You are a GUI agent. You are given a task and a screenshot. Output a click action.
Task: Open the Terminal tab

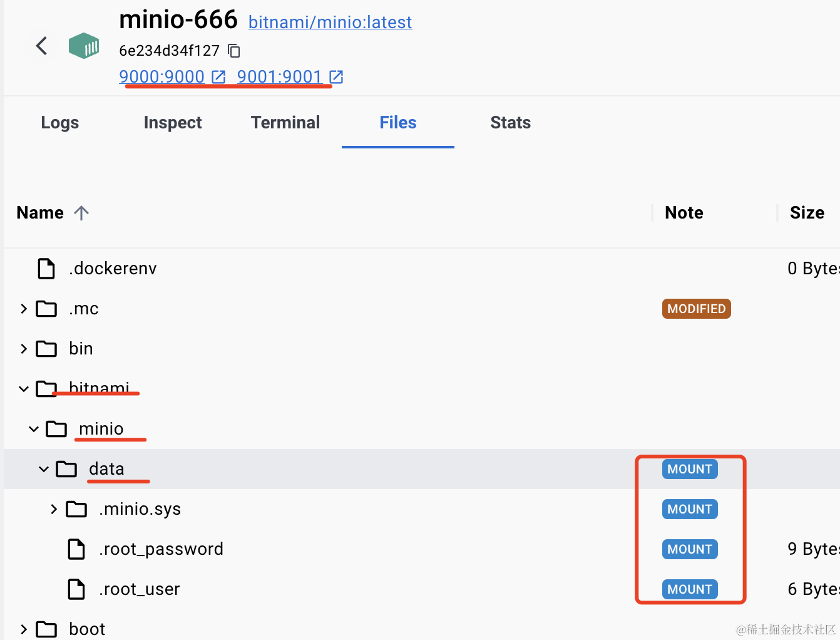pyautogui.click(x=285, y=123)
